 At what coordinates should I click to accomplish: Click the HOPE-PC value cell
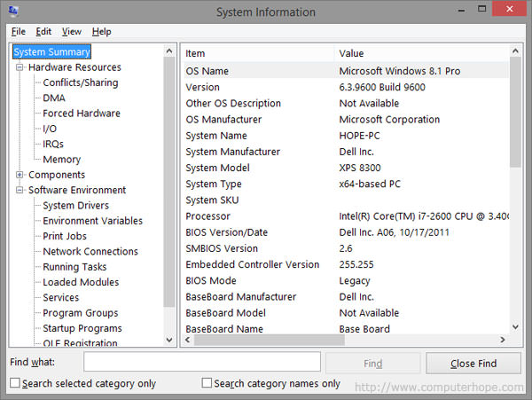pyautogui.click(x=359, y=136)
